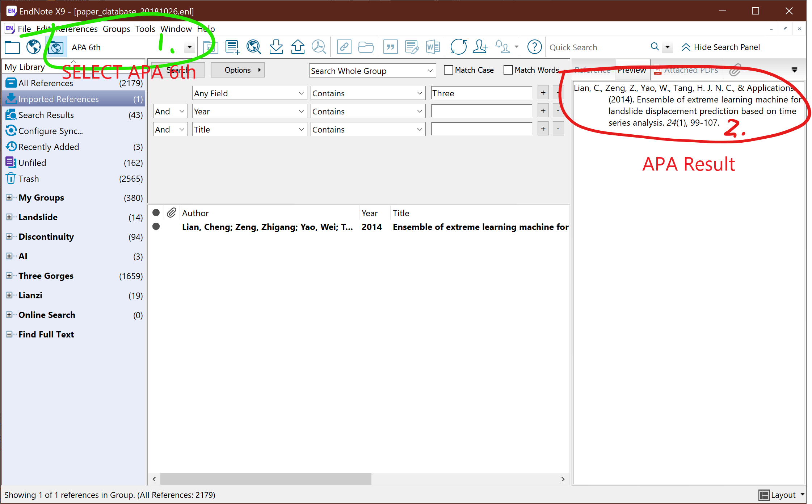812x504 pixels.
Task: Remove the Title search row with minus
Action: 558,129
